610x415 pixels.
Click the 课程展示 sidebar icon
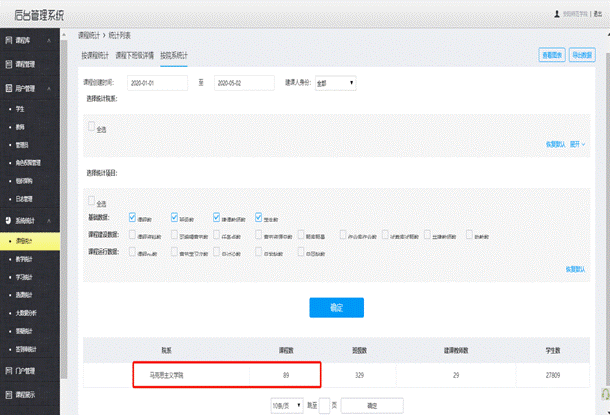pyautogui.click(x=9, y=394)
